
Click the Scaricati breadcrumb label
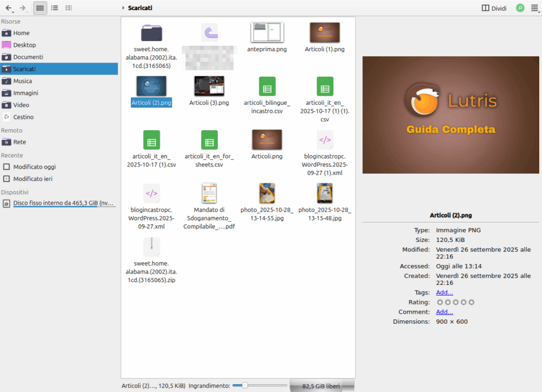coord(140,7)
